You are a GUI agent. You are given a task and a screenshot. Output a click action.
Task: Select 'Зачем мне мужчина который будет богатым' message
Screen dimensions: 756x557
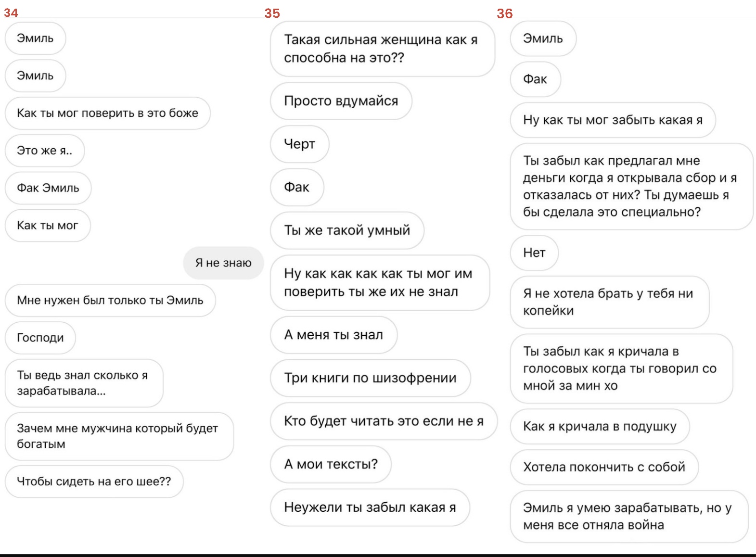pyautogui.click(x=119, y=436)
